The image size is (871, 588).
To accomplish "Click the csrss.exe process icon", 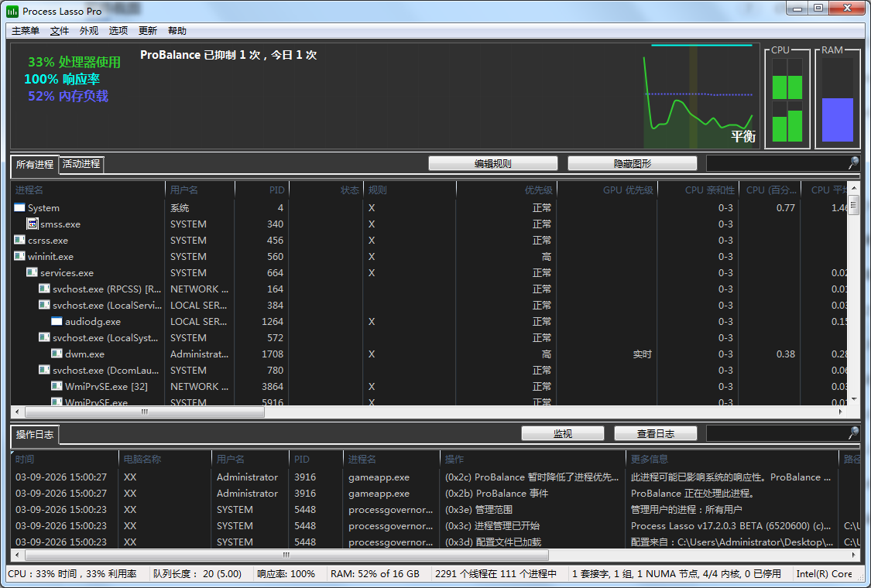I will coord(20,241).
